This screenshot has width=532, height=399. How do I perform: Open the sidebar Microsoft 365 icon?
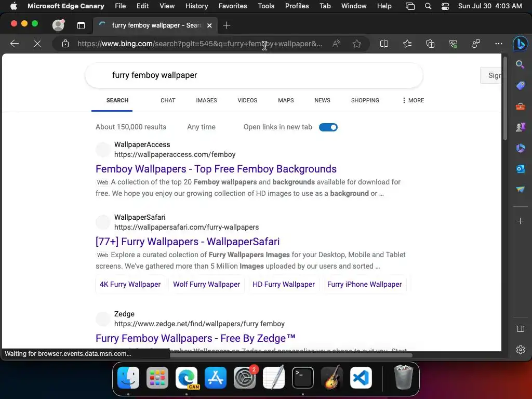[520, 148]
